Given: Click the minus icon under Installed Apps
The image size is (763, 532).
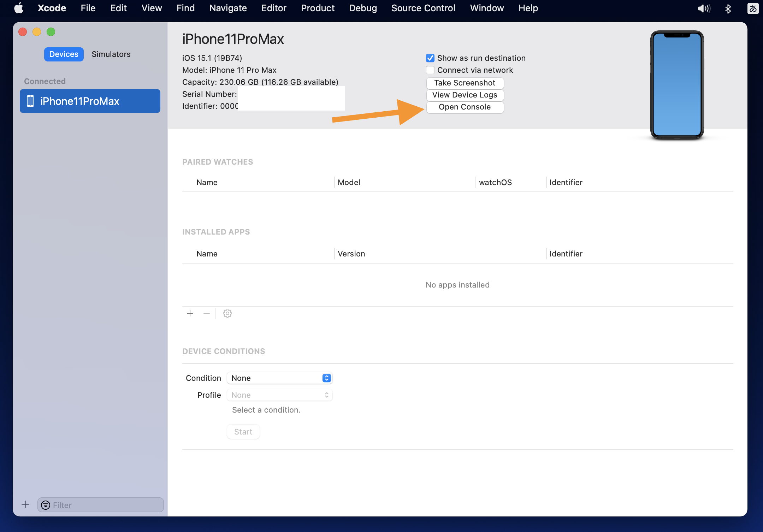Looking at the screenshot, I should [x=207, y=313].
